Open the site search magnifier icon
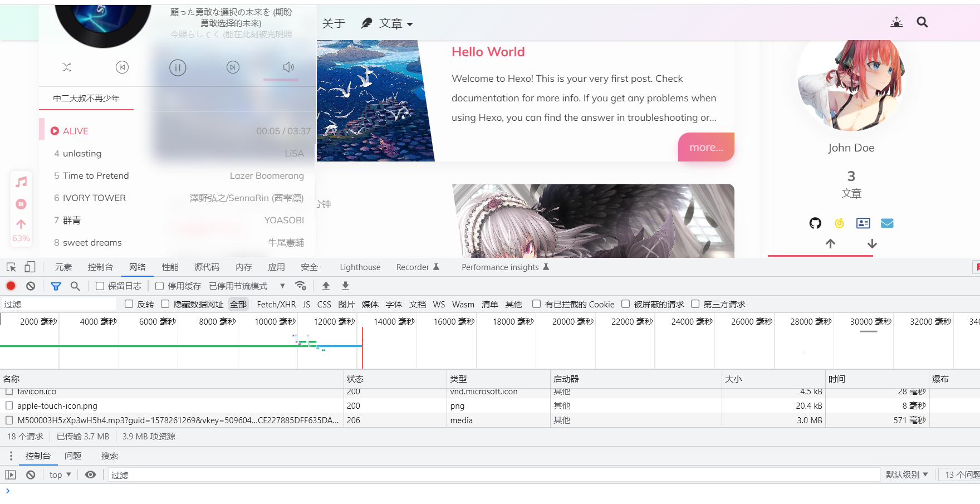 922,22
